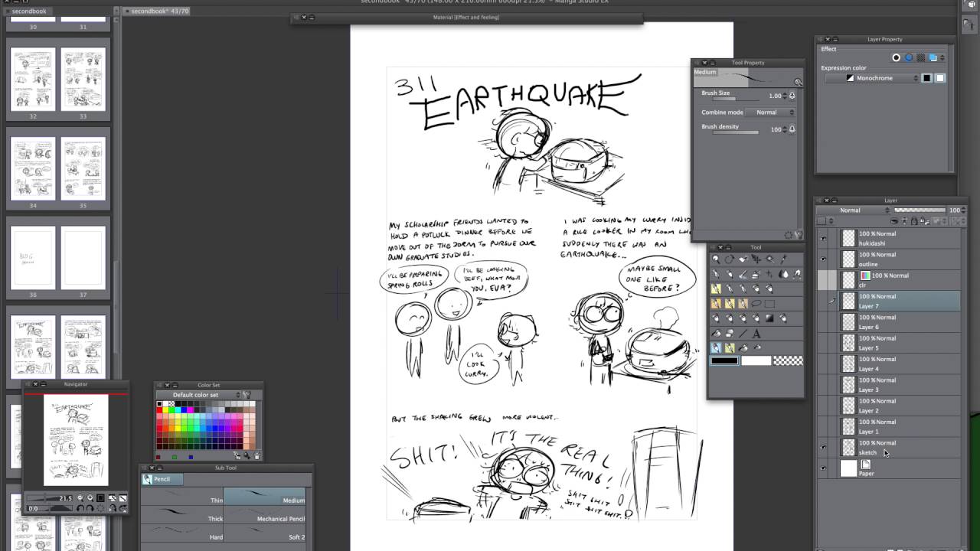The height and width of the screenshot is (551, 980).
Task: Choose the Thick pencil sub tool
Action: (x=182, y=514)
